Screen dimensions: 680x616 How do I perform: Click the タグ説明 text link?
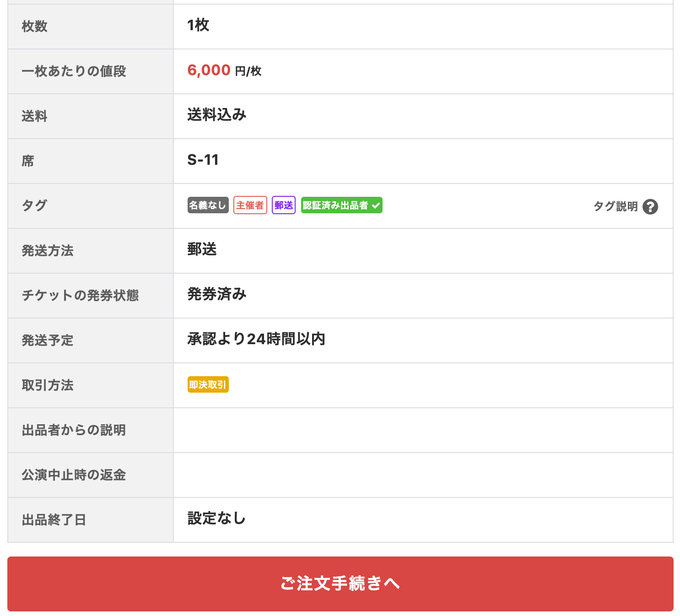point(615,207)
